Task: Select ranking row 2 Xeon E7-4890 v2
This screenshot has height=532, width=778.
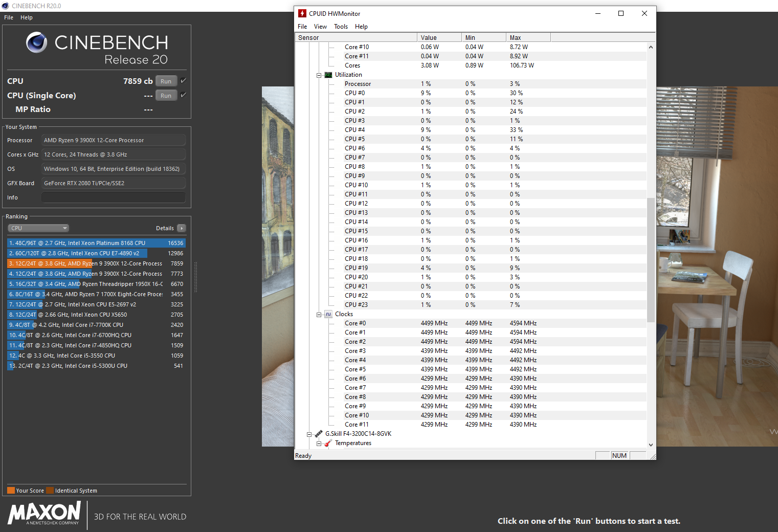Action: pyautogui.click(x=96, y=253)
